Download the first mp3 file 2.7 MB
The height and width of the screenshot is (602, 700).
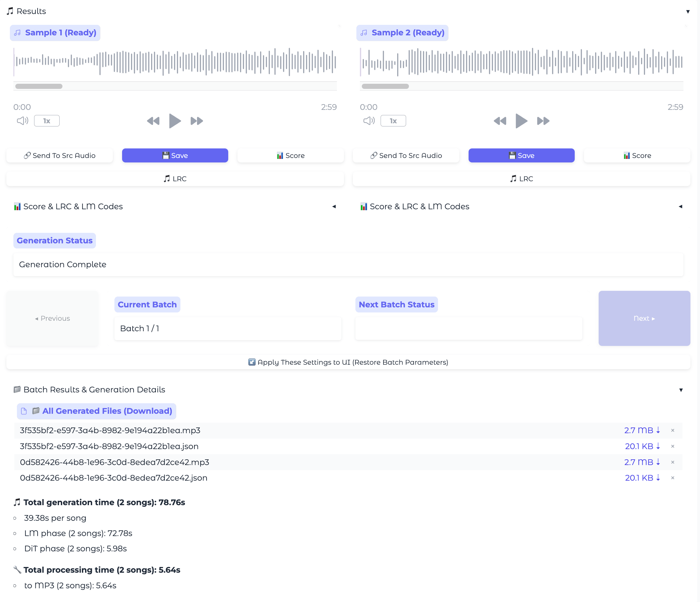(642, 430)
